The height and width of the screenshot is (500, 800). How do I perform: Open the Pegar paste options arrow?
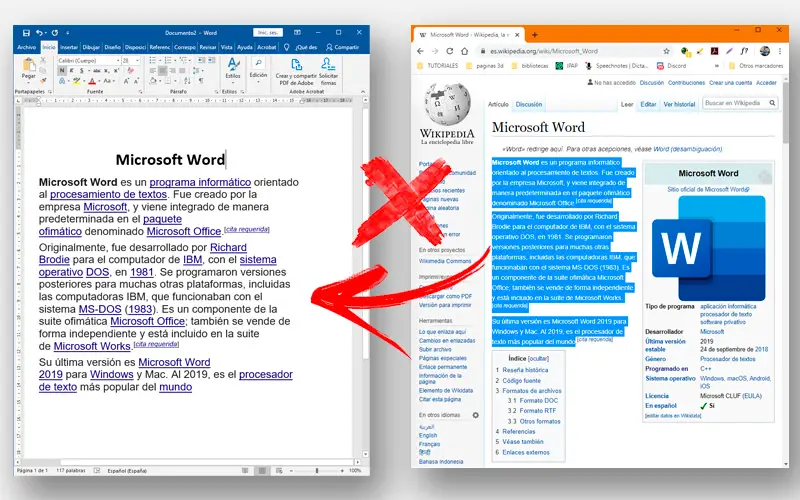click(x=29, y=82)
